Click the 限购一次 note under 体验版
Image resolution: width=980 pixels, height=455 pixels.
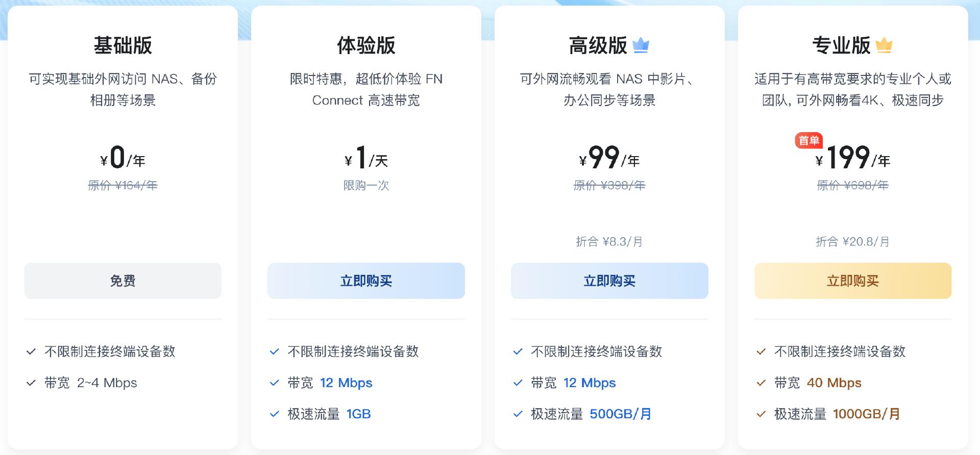[366, 185]
